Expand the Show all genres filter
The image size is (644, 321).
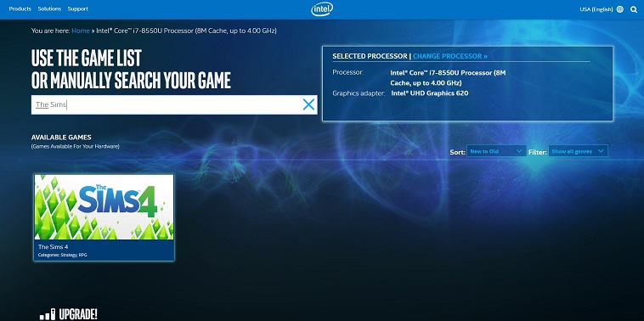(578, 151)
